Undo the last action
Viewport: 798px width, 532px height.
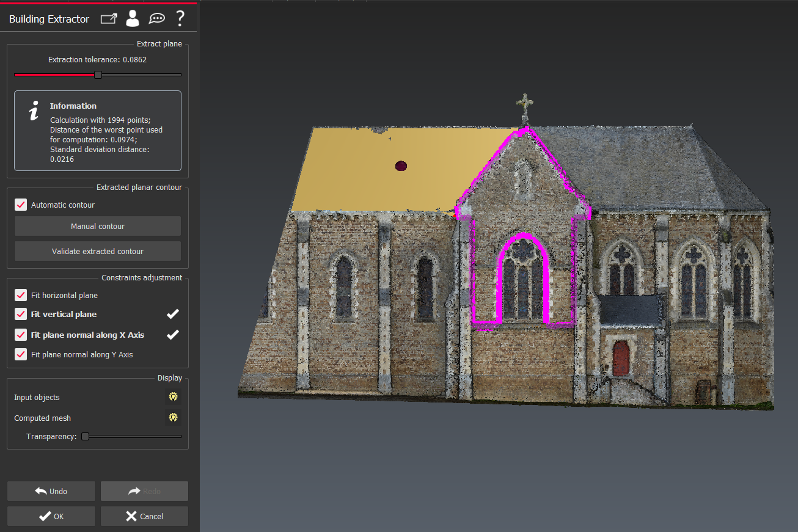pos(51,491)
